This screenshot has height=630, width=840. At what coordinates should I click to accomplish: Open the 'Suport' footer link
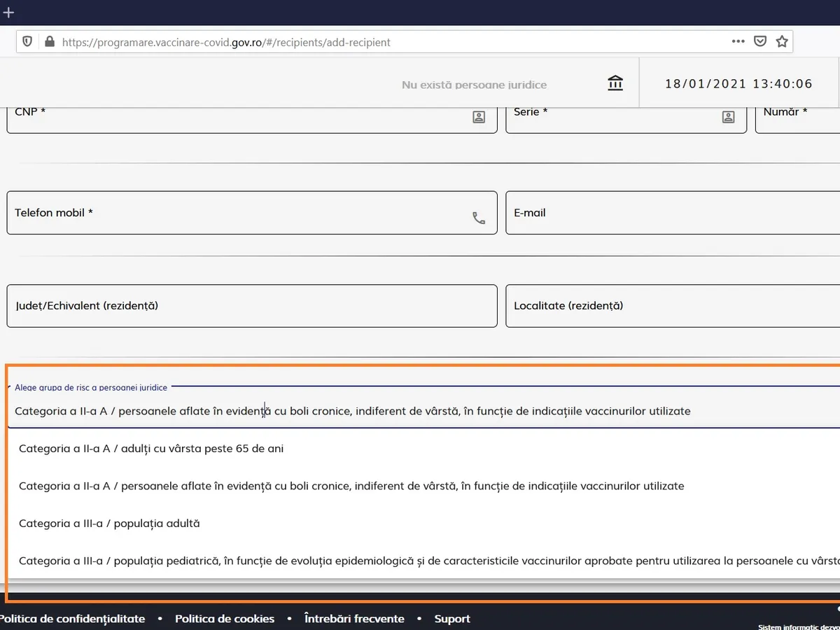pyautogui.click(x=452, y=619)
